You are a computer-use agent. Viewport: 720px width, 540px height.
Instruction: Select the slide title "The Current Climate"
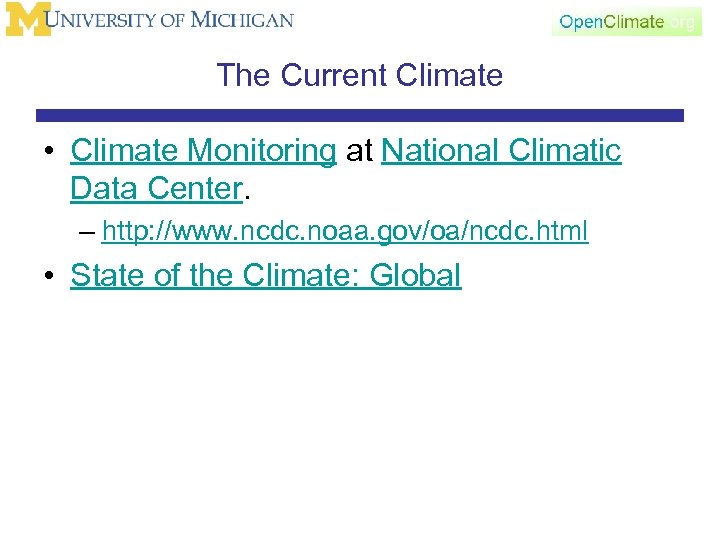[x=359, y=75]
